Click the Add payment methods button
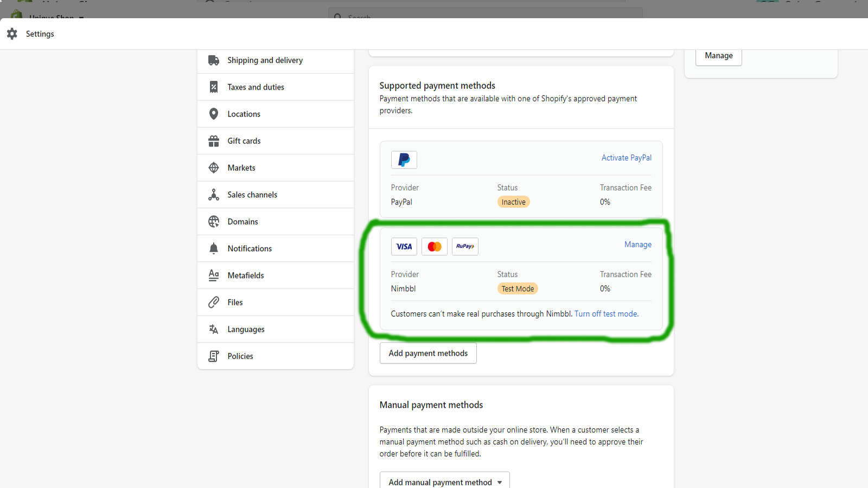This screenshot has height=488, width=868. tap(428, 353)
